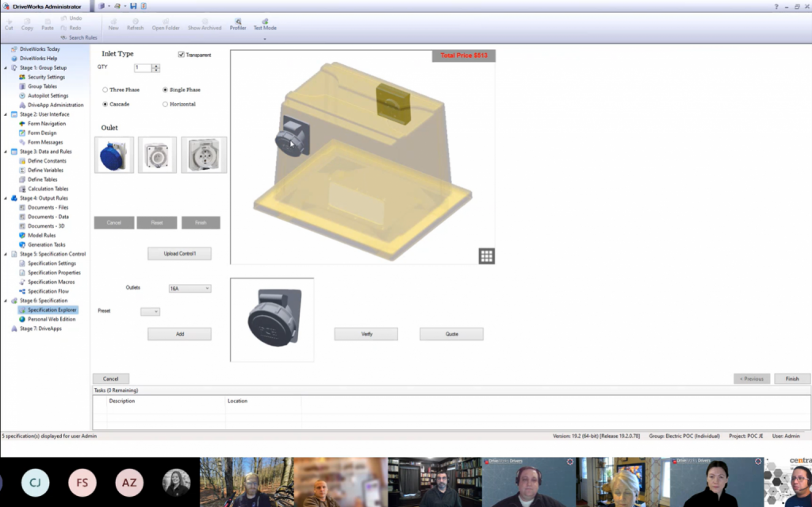Screen dimensions: 812x507
Task: Click Show Archived in toolbar
Action: 205,25
